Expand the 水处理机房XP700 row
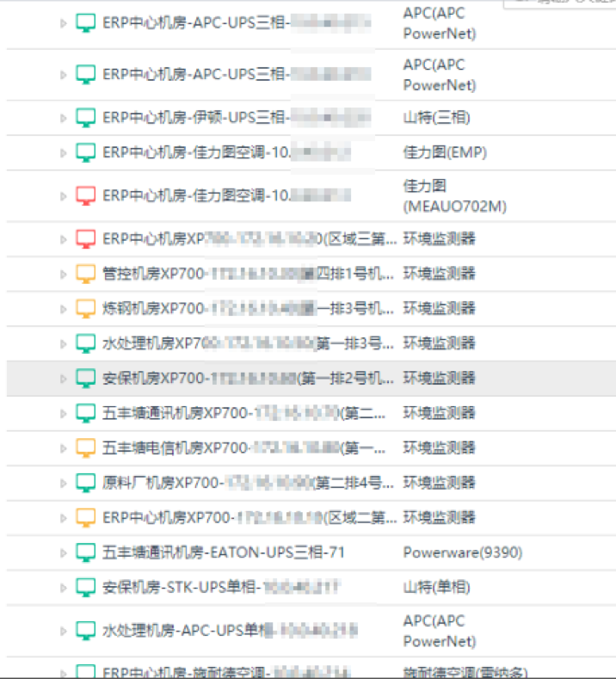Screen dimensions: 616x679 (x=63, y=344)
